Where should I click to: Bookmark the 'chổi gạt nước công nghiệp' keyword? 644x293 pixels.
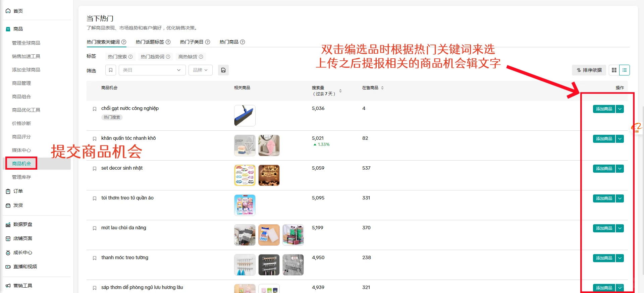pyautogui.click(x=95, y=109)
